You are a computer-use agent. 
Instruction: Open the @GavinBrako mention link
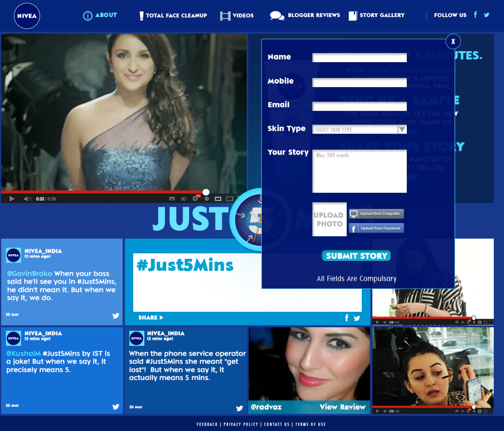click(30, 273)
